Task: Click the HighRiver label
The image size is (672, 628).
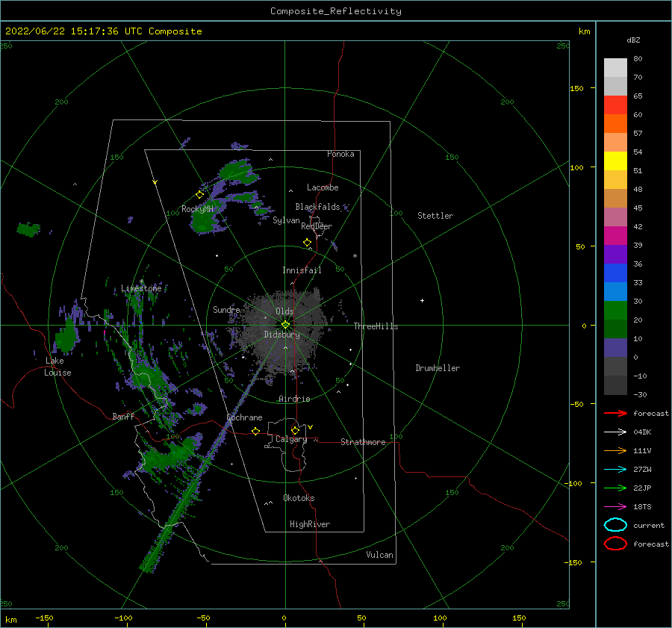Action: pyautogui.click(x=310, y=524)
